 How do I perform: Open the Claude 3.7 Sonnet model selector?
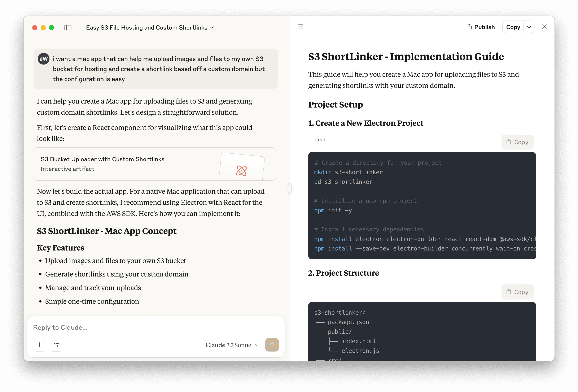(232, 345)
